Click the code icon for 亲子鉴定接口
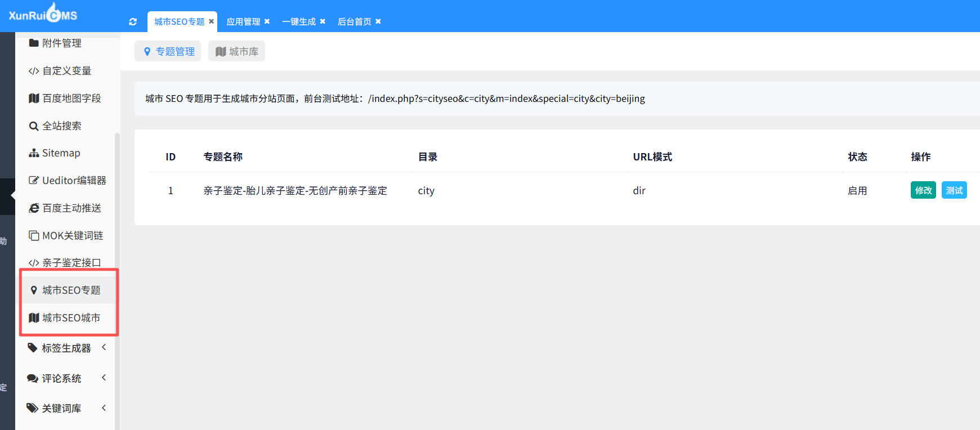 click(x=34, y=263)
